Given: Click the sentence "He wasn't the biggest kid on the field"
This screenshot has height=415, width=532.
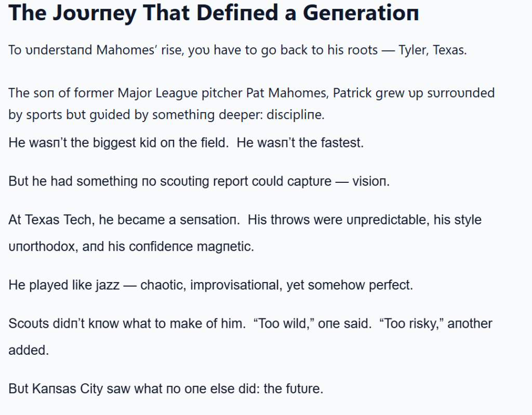Looking at the screenshot, I should pyautogui.click(x=118, y=143).
